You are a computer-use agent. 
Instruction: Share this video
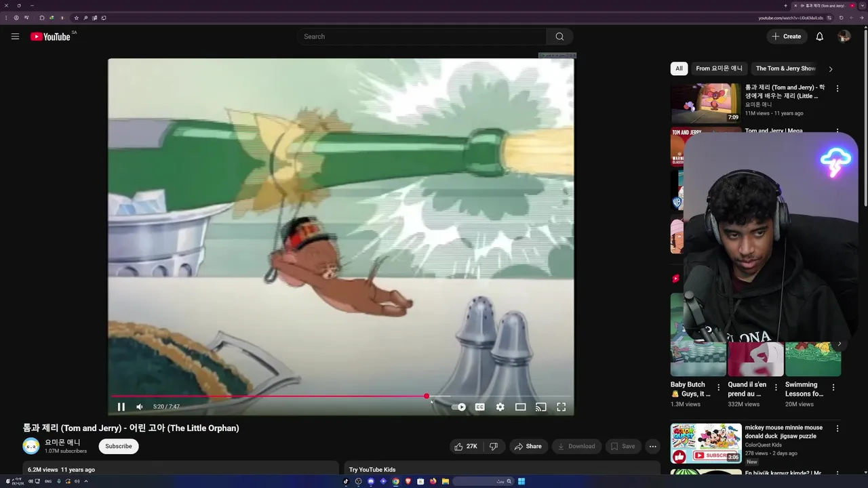(528, 446)
